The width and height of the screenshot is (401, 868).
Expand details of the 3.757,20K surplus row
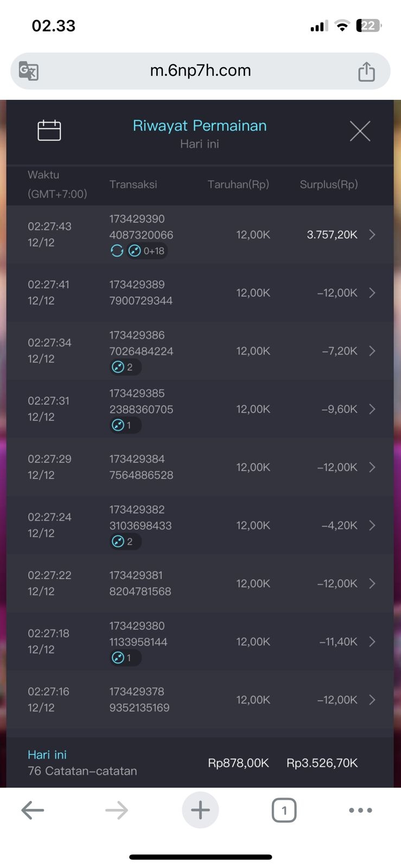[x=372, y=234]
